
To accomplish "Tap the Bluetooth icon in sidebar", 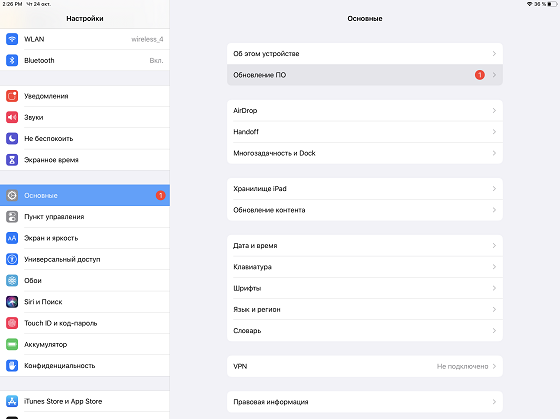I will coord(12,60).
